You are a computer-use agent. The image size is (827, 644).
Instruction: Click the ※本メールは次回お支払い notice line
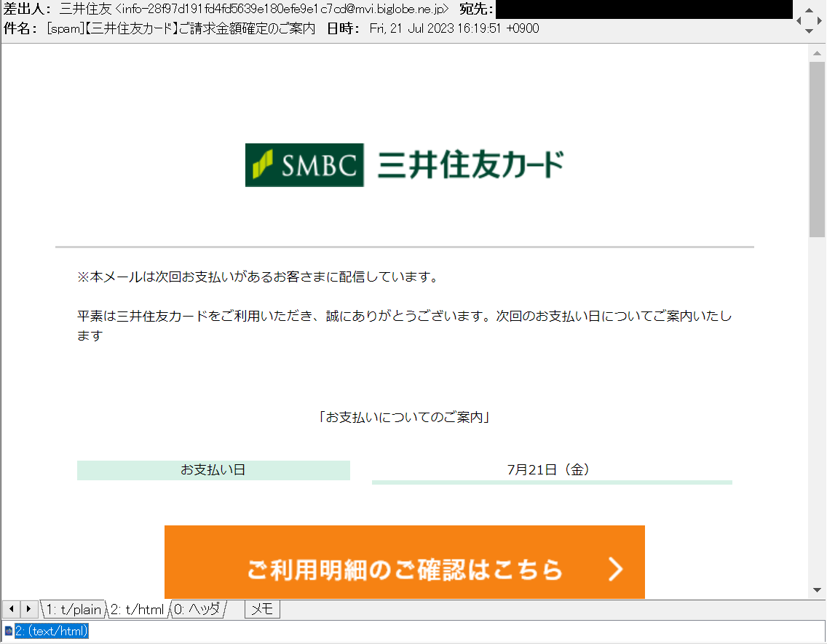pyautogui.click(x=258, y=277)
